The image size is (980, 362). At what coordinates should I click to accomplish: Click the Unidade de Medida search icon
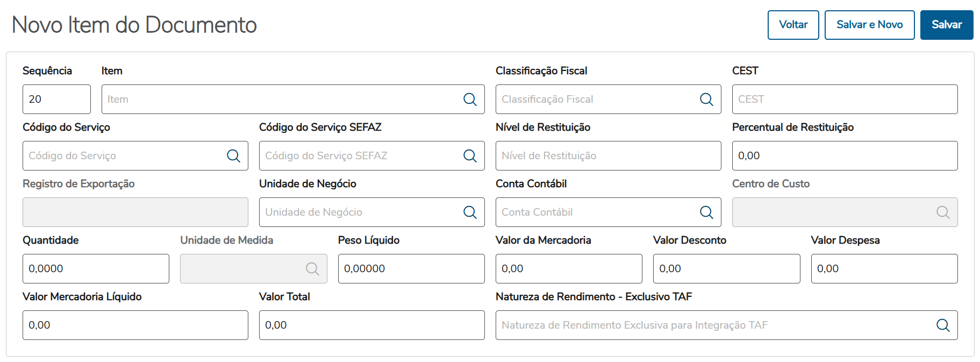pyautogui.click(x=312, y=269)
